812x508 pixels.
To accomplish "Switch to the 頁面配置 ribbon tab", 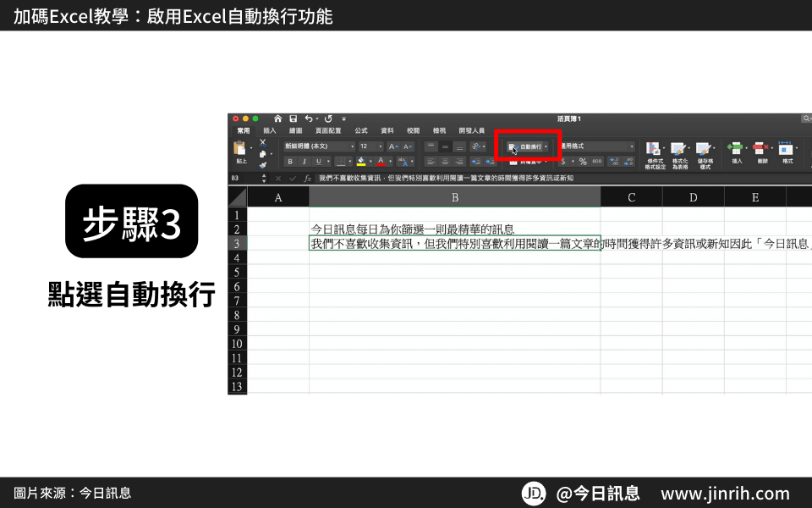I will click(x=328, y=130).
